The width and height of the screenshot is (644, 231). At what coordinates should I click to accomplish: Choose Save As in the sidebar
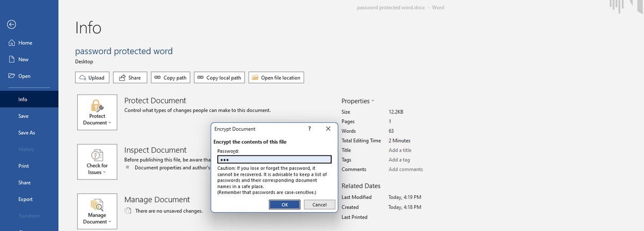point(29,133)
